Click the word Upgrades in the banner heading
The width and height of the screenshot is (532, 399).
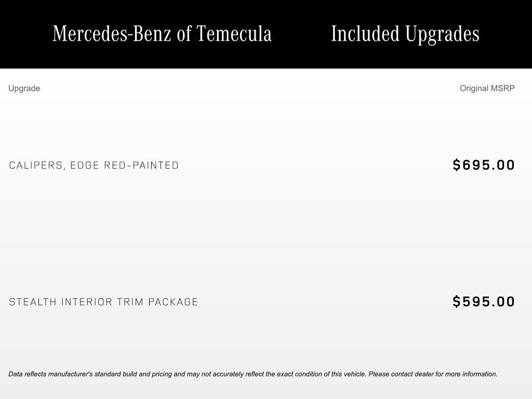442,34
